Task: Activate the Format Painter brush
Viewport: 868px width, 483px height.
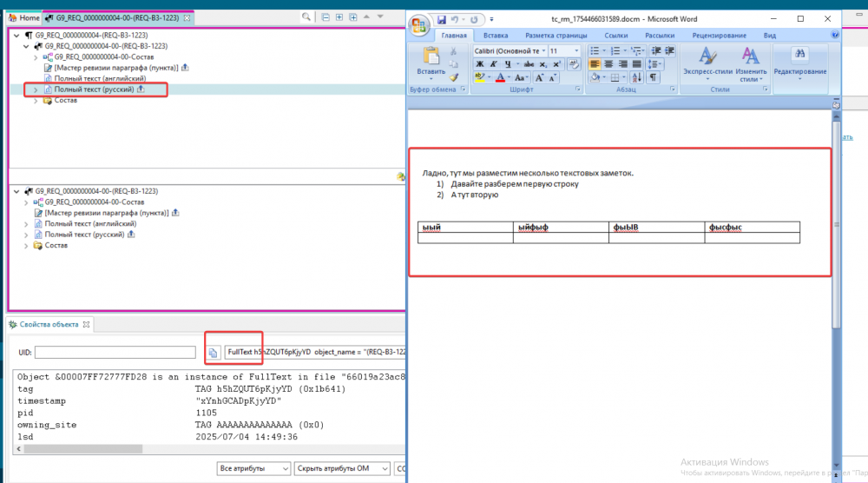Action: coord(453,77)
